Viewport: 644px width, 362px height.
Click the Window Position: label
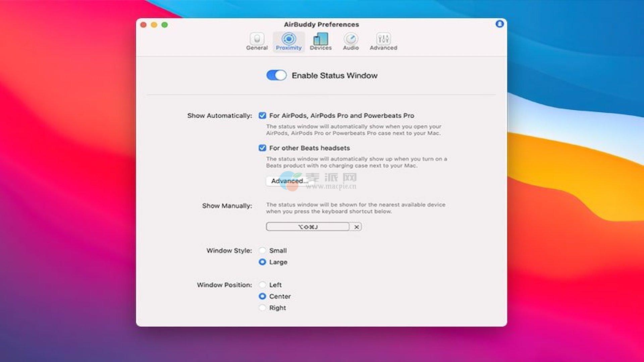[224, 285]
